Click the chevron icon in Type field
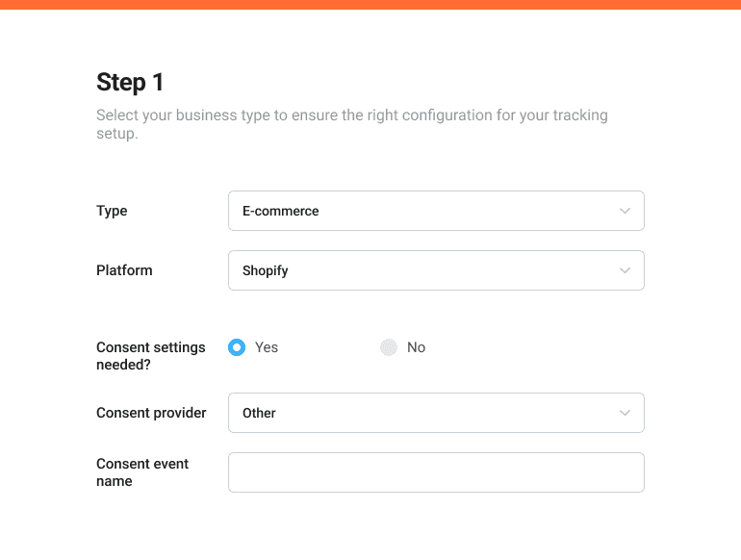This screenshot has height=560, width=741. tap(625, 211)
